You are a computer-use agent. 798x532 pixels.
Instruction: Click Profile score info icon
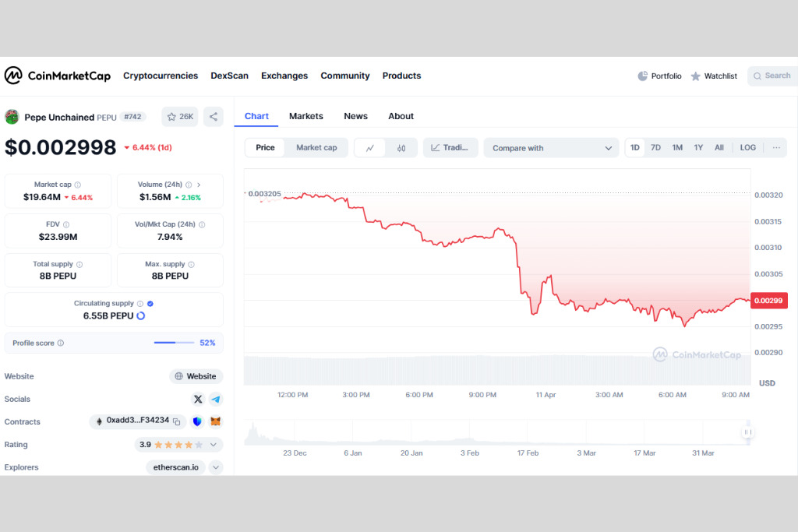(61, 343)
